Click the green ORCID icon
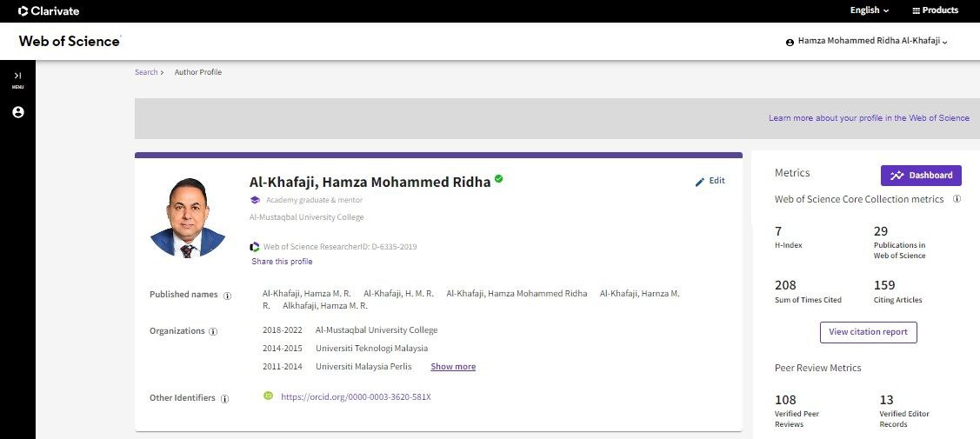 click(268, 396)
